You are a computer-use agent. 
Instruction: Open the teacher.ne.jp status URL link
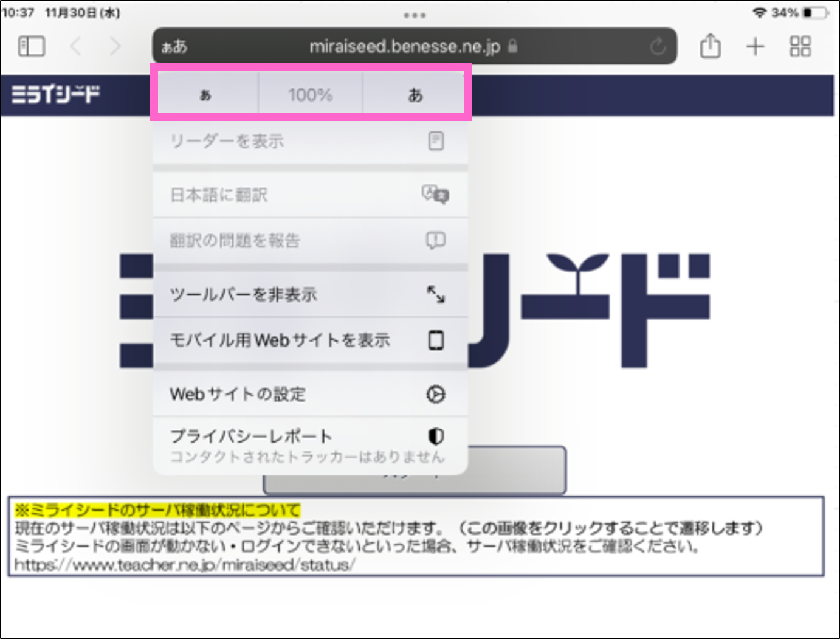185,565
